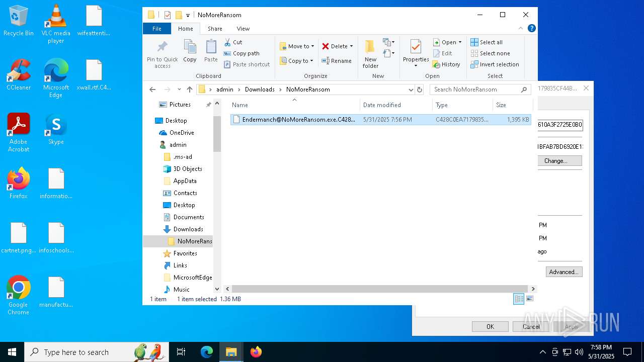Expand address bar history dropdown
The image size is (644, 362).
tap(411, 89)
